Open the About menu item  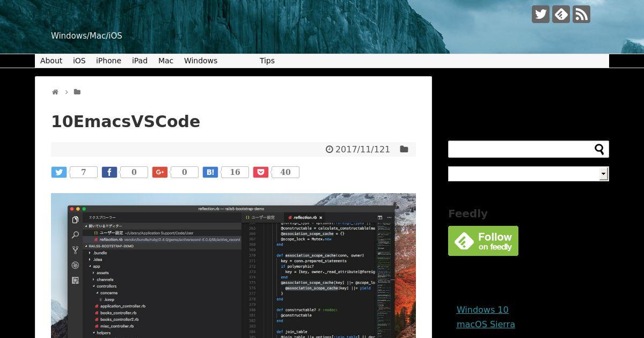(x=51, y=61)
